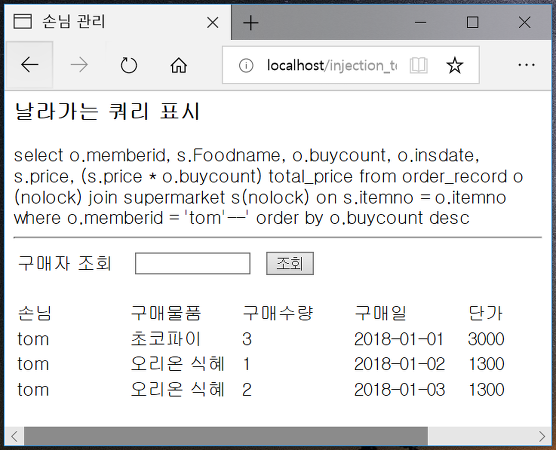Click the scrollbar left arrow

(x=14, y=436)
